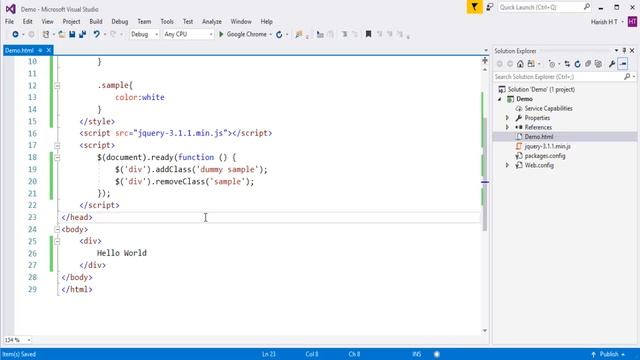640x360 pixels.
Task: Select Solution 'Demo' (1 project) node
Action: (541, 89)
